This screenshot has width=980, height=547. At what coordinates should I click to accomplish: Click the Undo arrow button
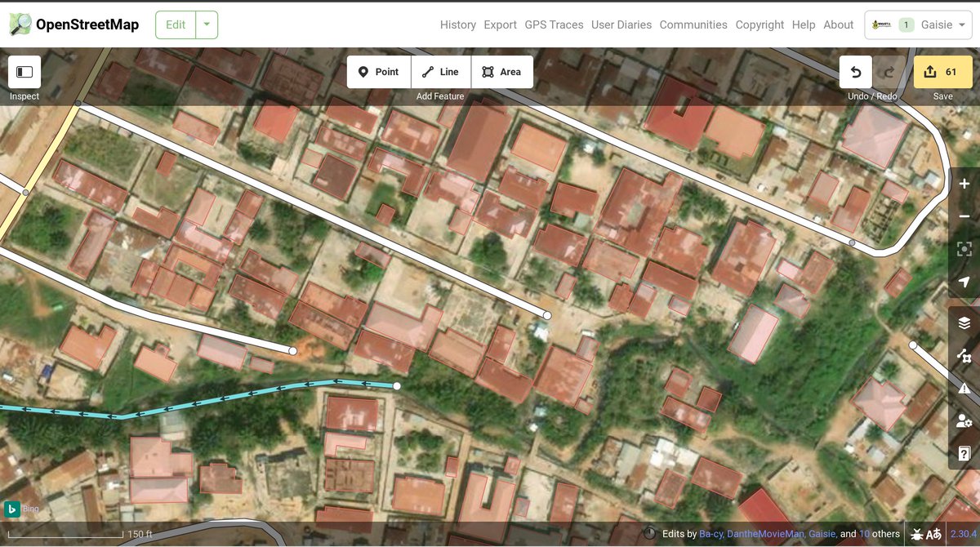pos(855,72)
